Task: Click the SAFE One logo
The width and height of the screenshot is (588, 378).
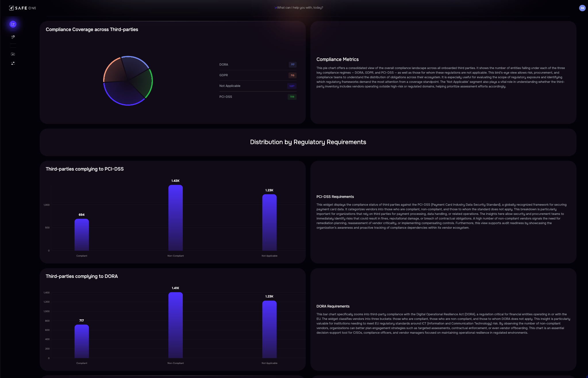Action: coord(23,8)
